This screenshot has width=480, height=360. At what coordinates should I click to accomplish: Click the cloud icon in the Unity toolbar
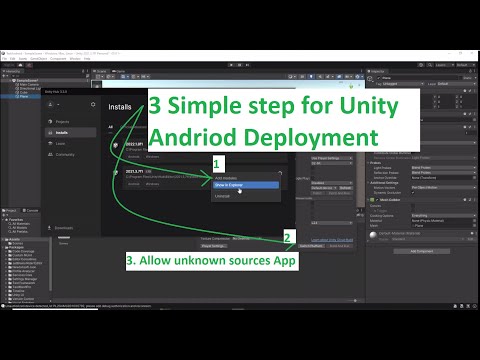click(x=21, y=65)
